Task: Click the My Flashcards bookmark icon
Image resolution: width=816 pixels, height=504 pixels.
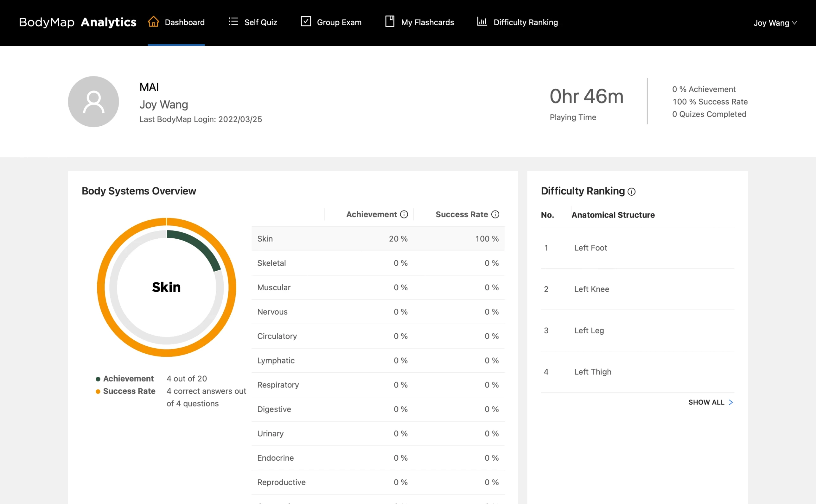Action: [390, 21]
